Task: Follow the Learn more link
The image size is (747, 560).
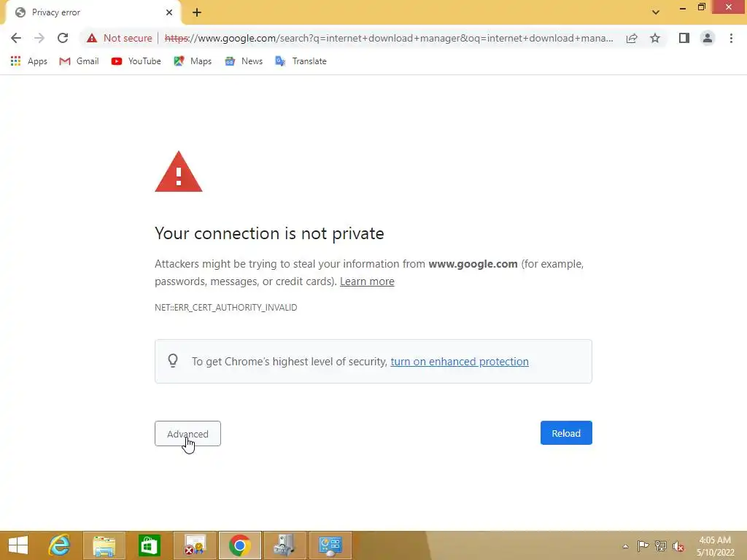Action: coord(367,281)
